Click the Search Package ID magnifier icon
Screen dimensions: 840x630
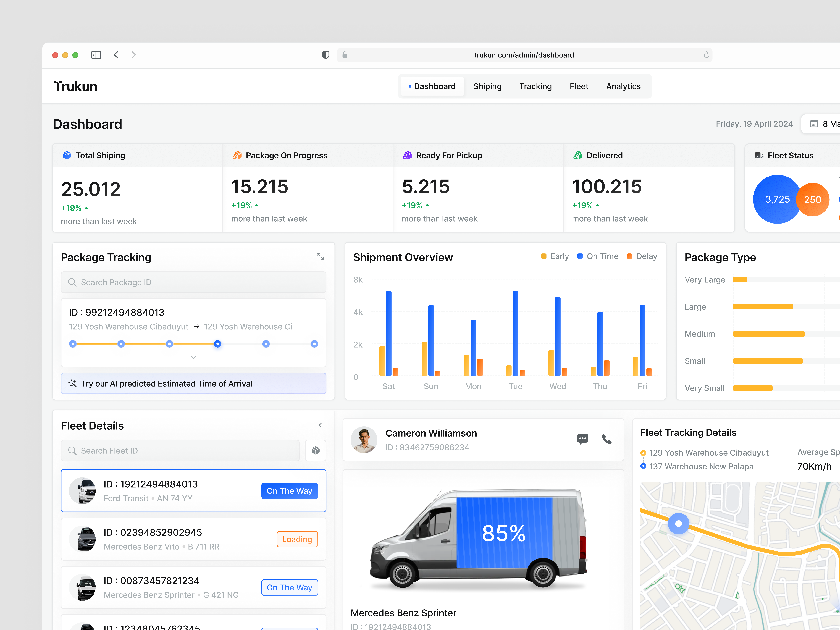pos(72,282)
